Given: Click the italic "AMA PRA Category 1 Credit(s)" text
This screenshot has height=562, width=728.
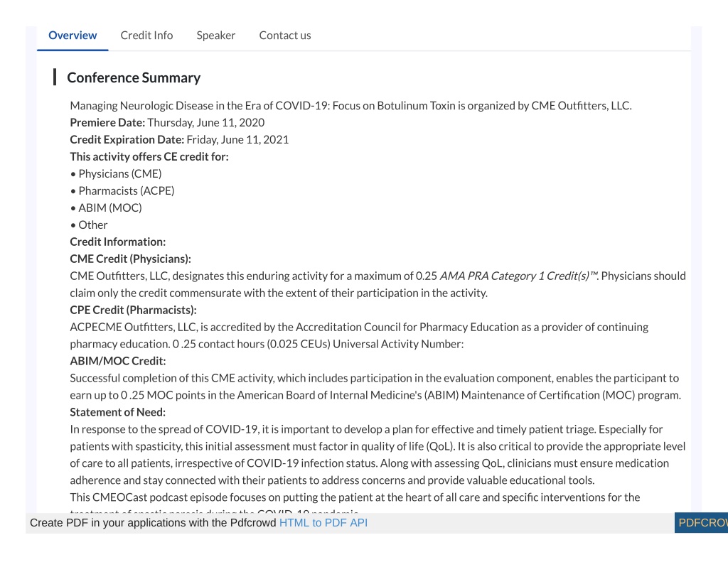Looking at the screenshot, I should tap(518, 276).
